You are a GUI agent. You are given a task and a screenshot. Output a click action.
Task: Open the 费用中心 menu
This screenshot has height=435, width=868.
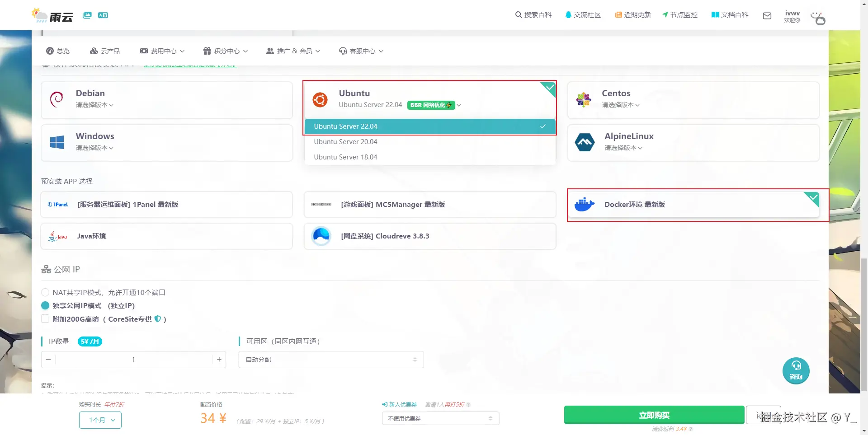click(162, 51)
